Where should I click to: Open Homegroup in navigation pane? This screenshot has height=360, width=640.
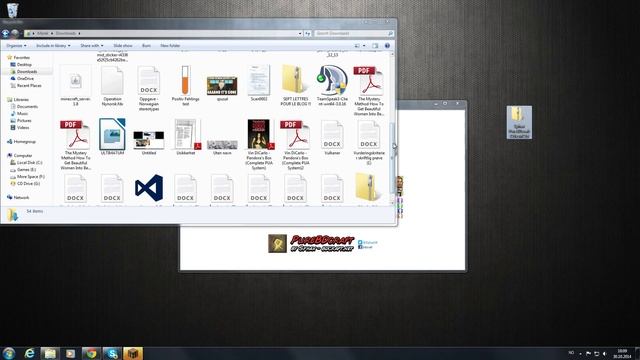24,142
